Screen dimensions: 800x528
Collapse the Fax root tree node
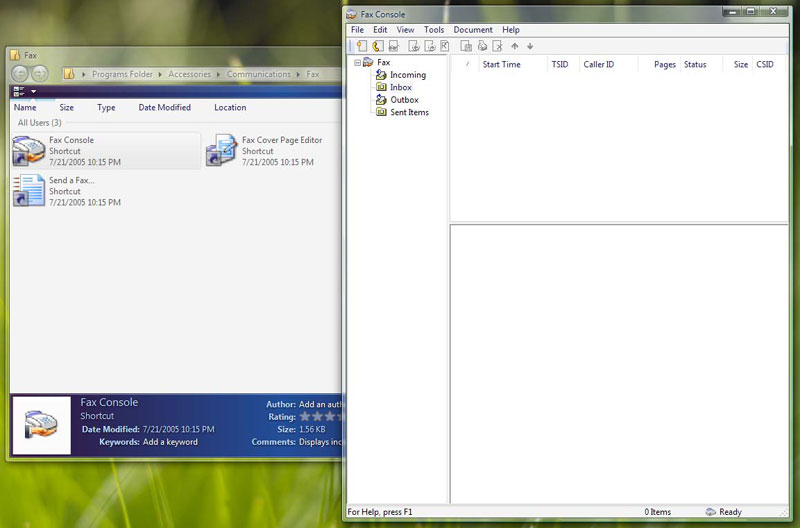tap(358, 63)
